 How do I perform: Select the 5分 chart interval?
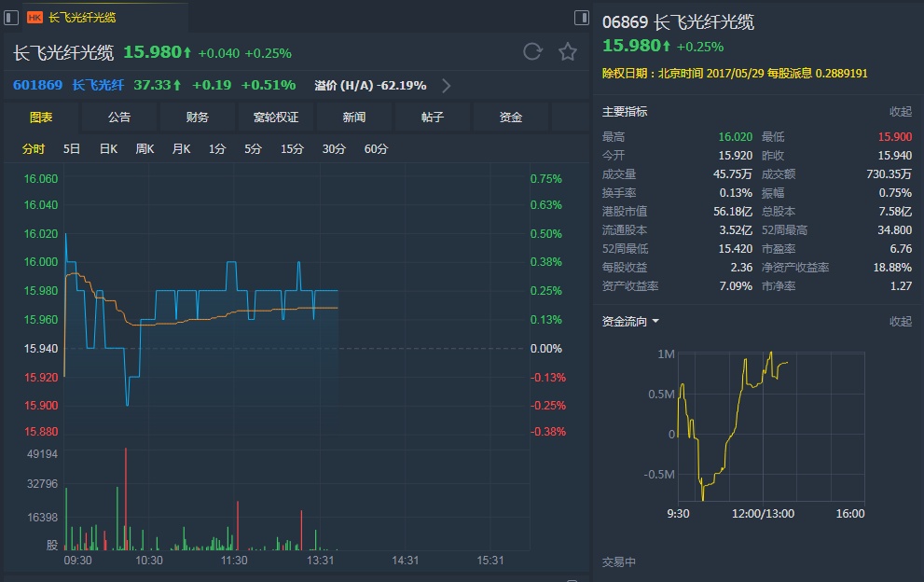point(253,149)
